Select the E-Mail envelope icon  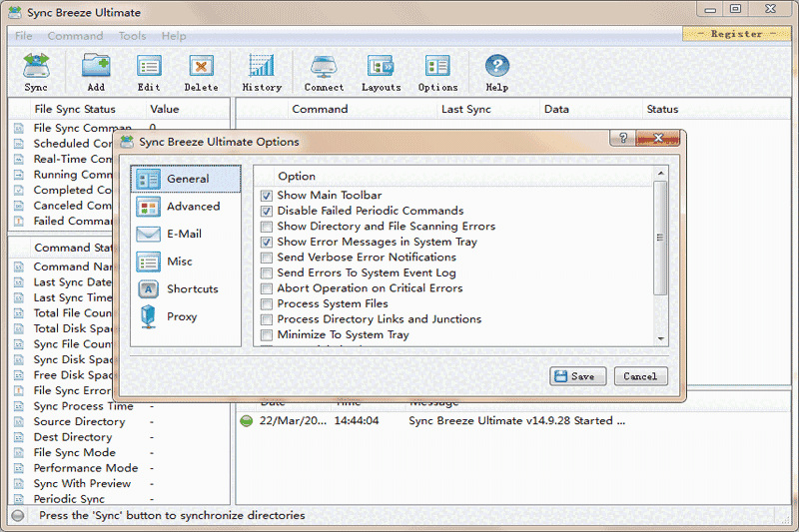148,235
